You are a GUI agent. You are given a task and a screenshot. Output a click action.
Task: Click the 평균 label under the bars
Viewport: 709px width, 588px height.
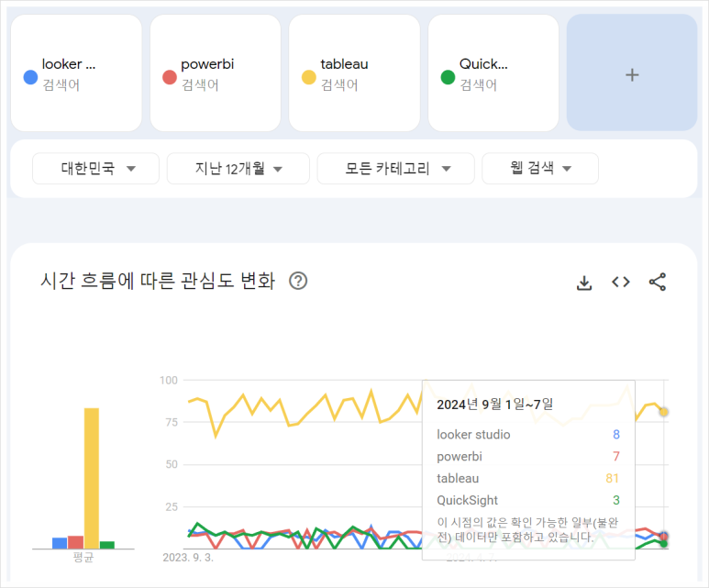(83, 557)
